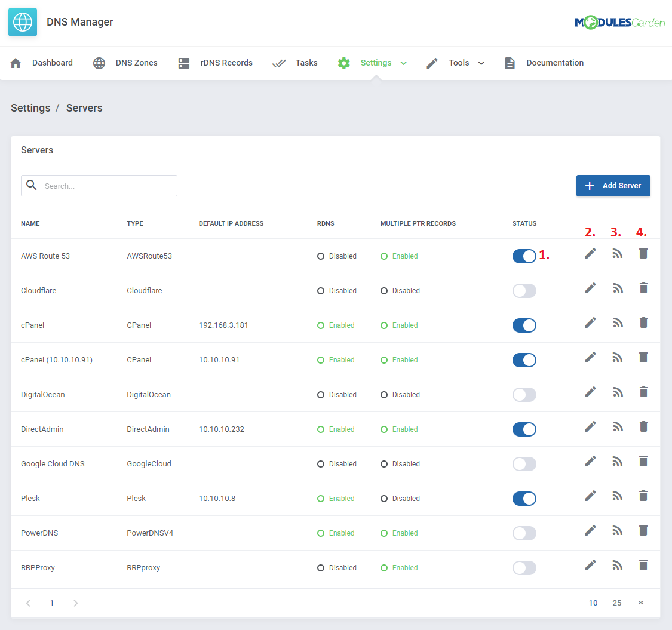Image resolution: width=672 pixels, height=630 pixels.
Task: Test connection for cPanel (10.10.10.91)
Action: (617, 358)
